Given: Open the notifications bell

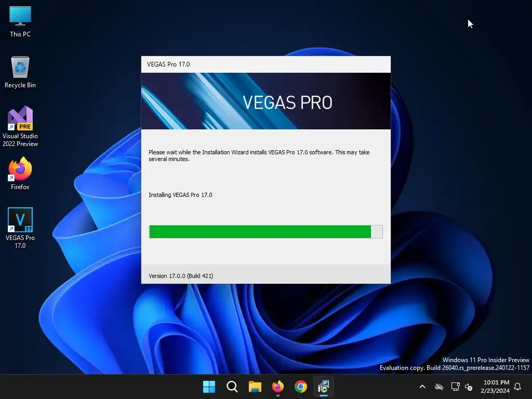Looking at the screenshot, I should pyautogui.click(x=518, y=387).
